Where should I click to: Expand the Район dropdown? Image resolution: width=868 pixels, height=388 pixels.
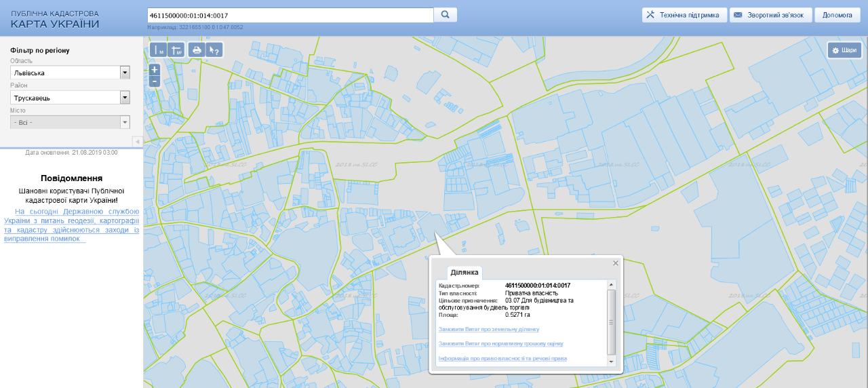125,98
